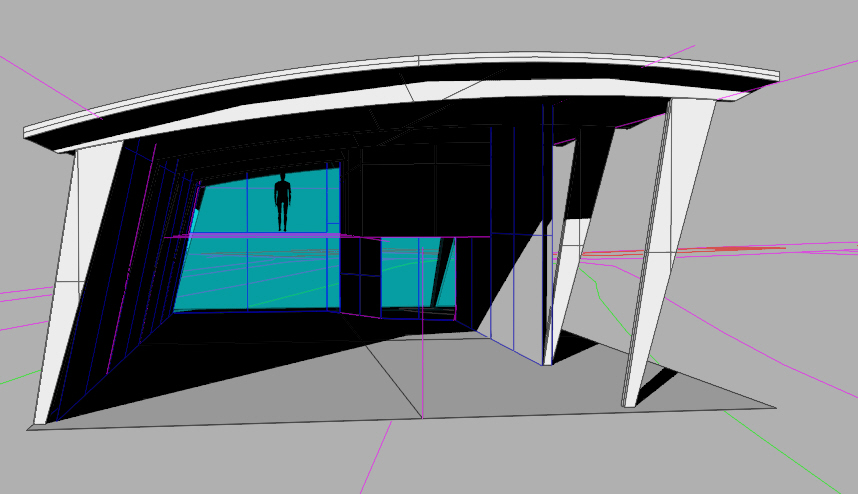Select the small cyan glass panel at center

(x=418, y=272)
